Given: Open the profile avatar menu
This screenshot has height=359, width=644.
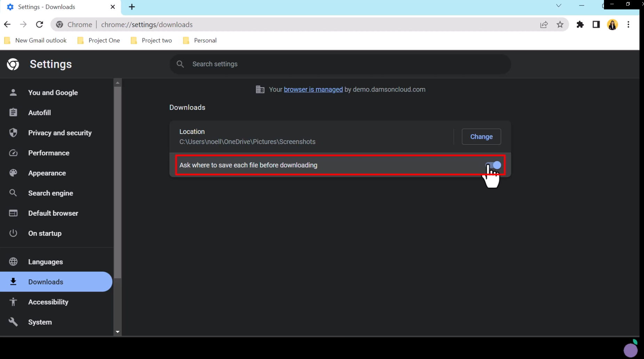Looking at the screenshot, I should click(612, 24).
